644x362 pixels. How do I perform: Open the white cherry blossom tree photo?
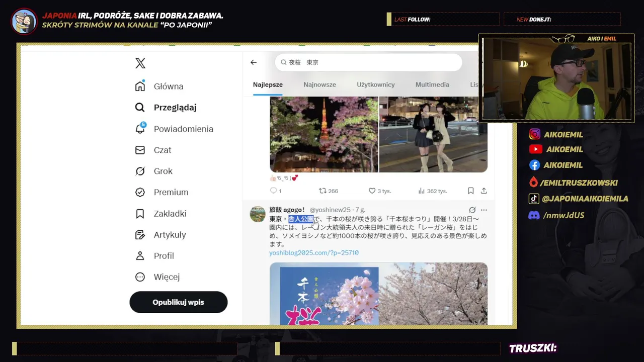click(433, 294)
